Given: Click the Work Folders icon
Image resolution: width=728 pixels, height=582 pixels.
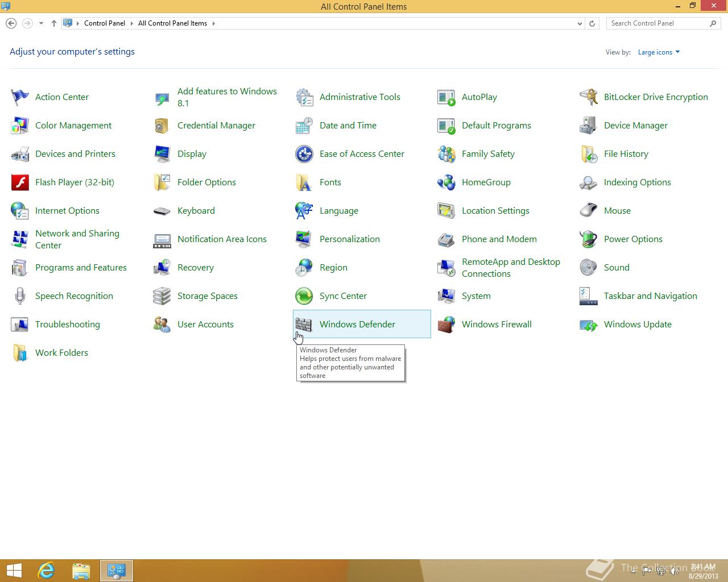Looking at the screenshot, I should (x=20, y=353).
